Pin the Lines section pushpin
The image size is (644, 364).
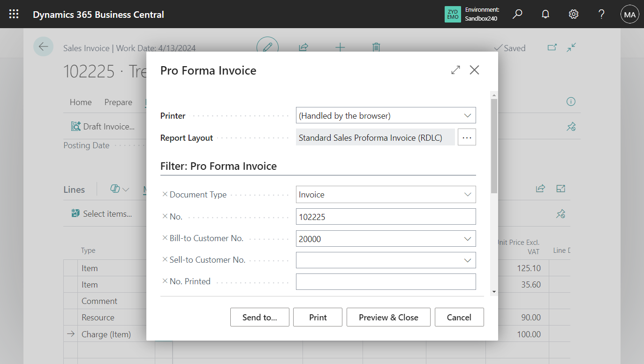tap(560, 213)
